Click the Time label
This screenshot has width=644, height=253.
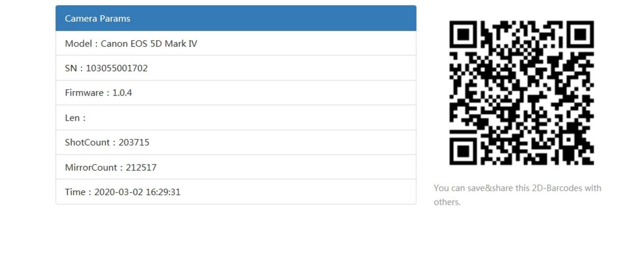75,192
